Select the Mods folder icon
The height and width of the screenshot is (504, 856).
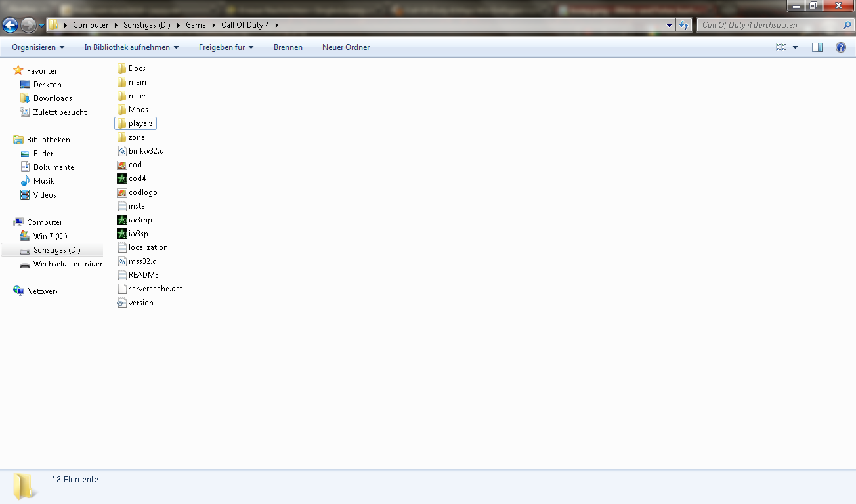pyautogui.click(x=122, y=110)
